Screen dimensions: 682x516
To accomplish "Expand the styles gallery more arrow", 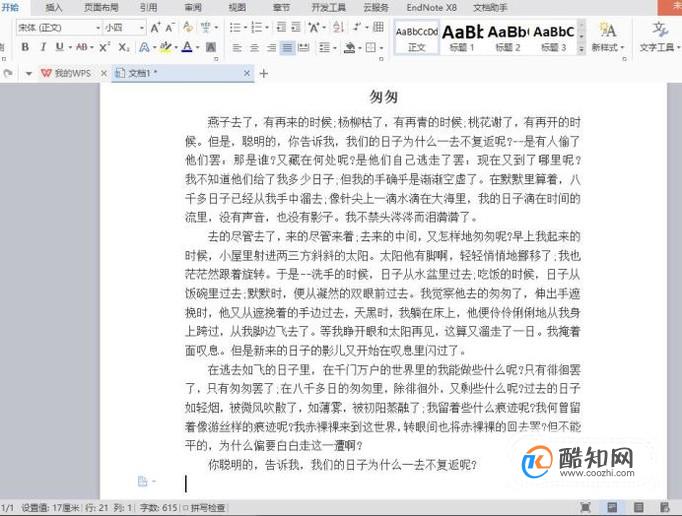I will [582, 50].
